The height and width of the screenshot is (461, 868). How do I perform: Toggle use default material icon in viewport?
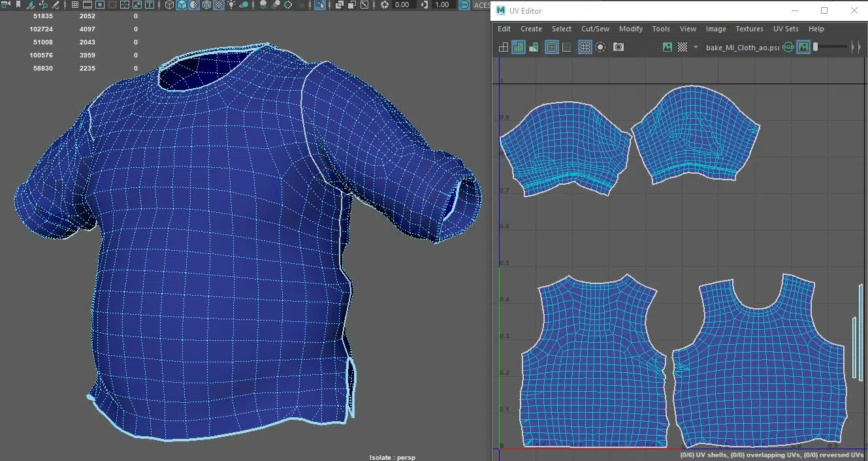[194, 5]
